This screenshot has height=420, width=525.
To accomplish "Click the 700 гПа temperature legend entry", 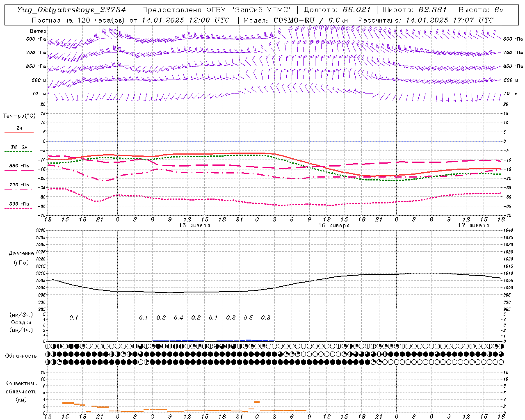I will pyautogui.click(x=19, y=187).
